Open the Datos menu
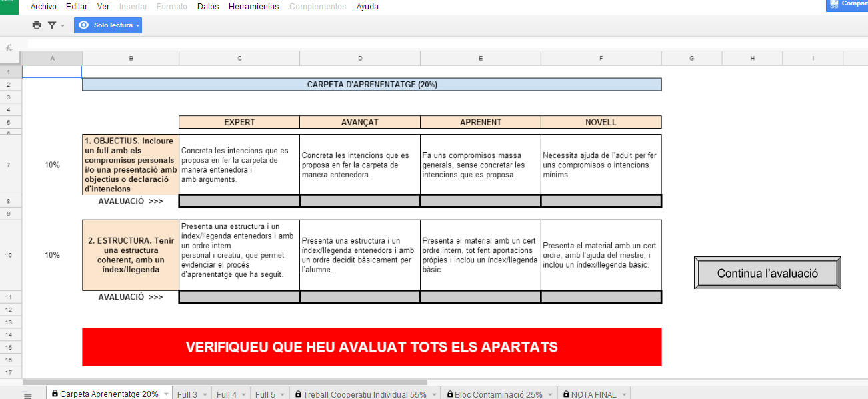 point(208,7)
